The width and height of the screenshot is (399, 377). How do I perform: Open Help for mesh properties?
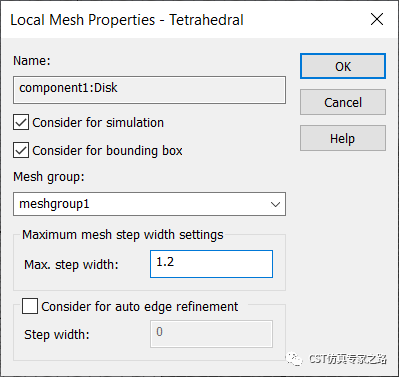343,138
